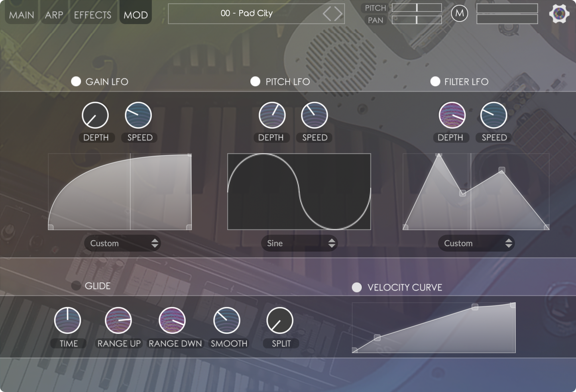Click the Glide Split knob
576x392 pixels.
pos(280,321)
